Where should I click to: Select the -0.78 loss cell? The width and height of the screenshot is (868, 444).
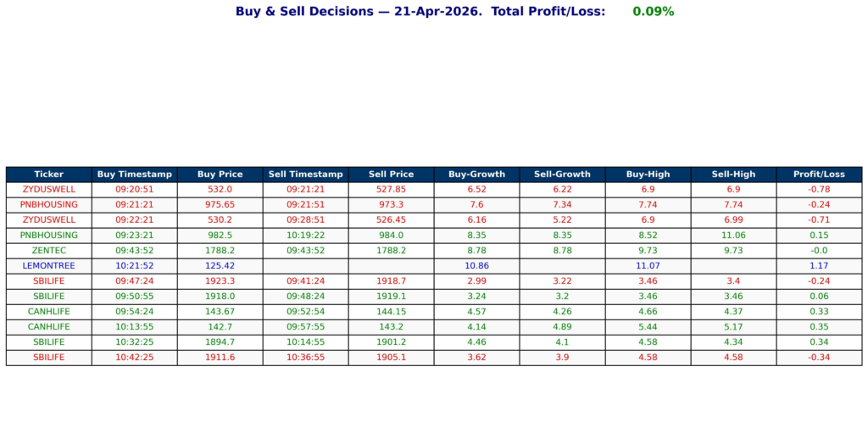(x=819, y=190)
